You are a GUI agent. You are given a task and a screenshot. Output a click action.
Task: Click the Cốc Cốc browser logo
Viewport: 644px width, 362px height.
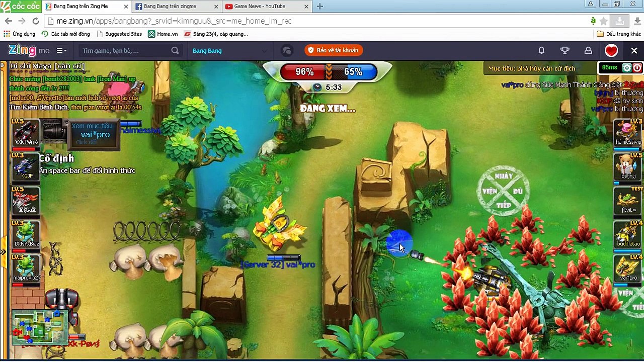(x=21, y=6)
